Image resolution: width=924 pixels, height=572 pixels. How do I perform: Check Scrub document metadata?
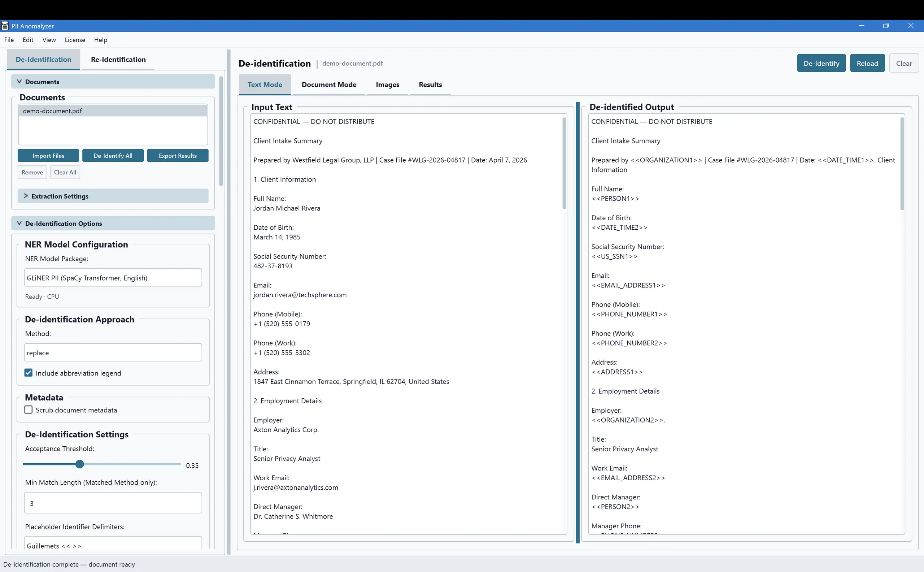coord(29,410)
